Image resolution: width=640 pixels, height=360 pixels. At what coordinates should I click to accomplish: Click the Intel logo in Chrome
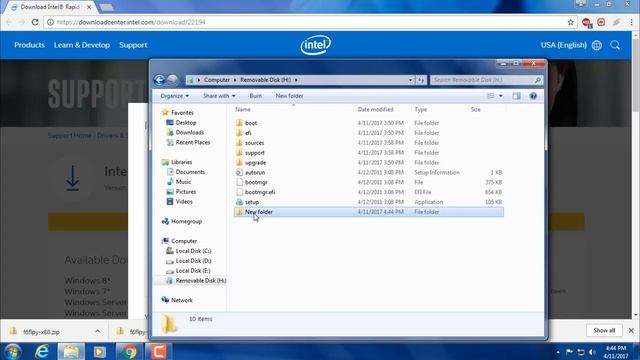(x=316, y=44)
